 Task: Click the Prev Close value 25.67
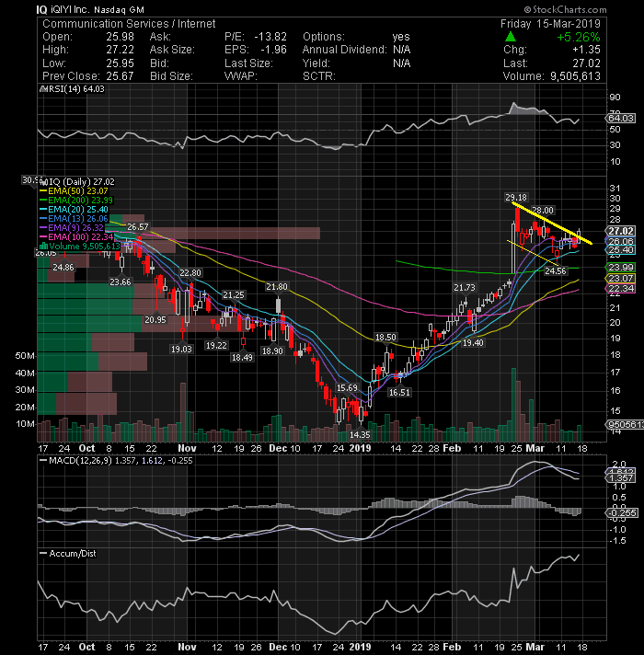(x=120, y=76)
